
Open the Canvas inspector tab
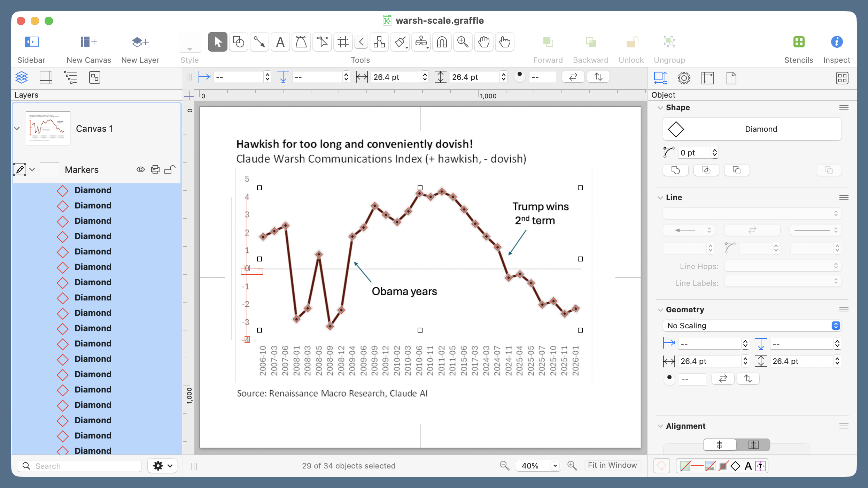point(708,77)
